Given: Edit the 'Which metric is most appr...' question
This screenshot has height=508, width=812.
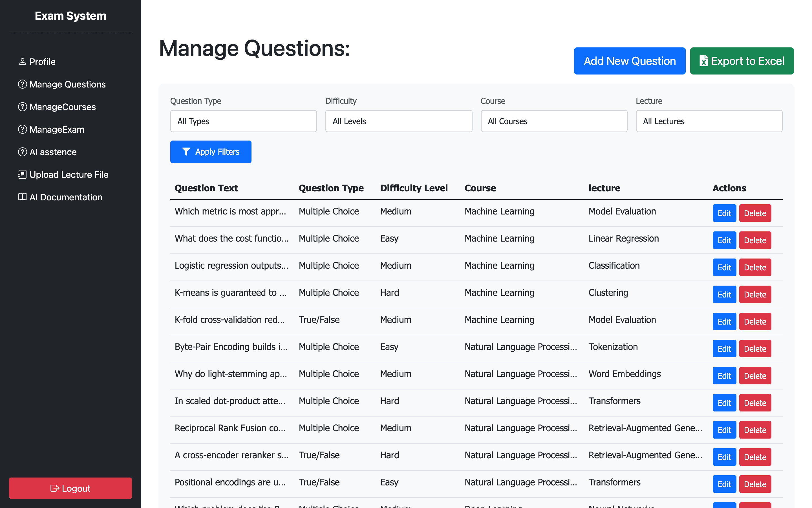Looking at the screenshot, I should pos(724,213).
